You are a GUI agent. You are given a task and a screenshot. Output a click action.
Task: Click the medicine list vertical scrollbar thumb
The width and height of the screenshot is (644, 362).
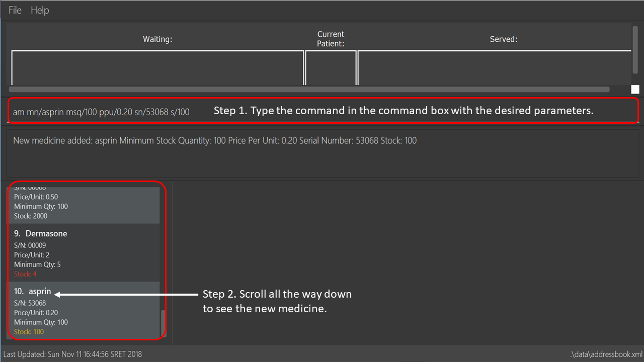[163, 323]
